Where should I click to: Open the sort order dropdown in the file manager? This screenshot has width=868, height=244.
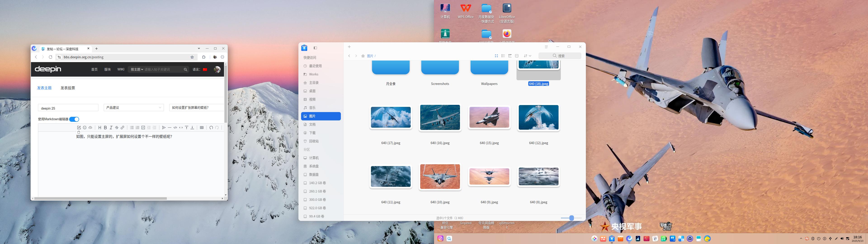(x=527, y=56)
